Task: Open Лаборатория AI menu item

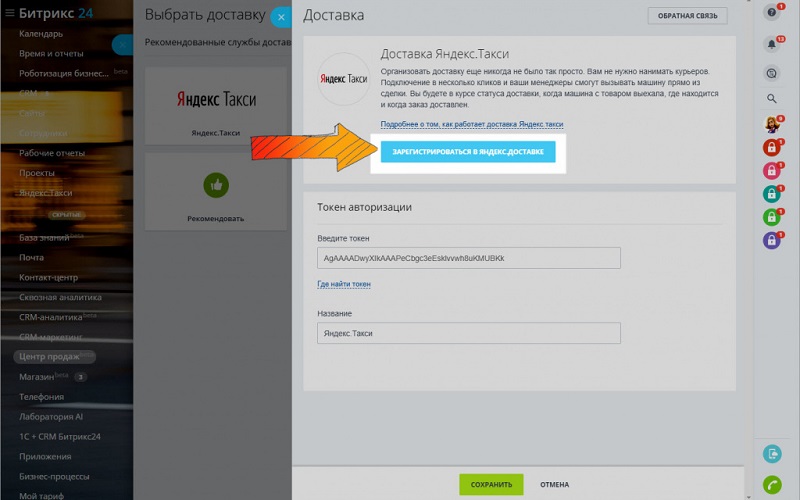Action: (51, 417)
